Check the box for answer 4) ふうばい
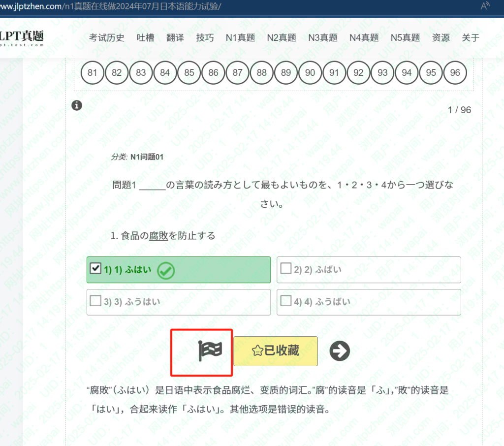The width and height of the screenshot is (504, 446). point(286,301)
